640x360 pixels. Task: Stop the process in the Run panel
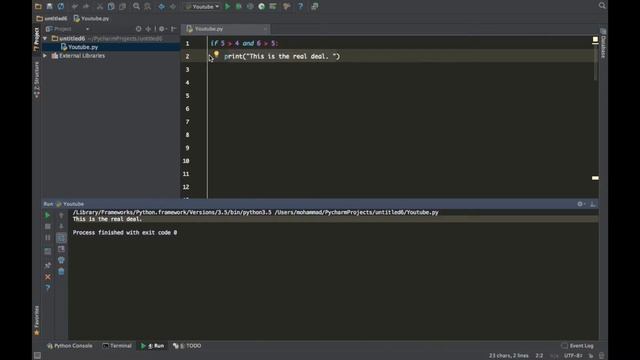[47, 226]
